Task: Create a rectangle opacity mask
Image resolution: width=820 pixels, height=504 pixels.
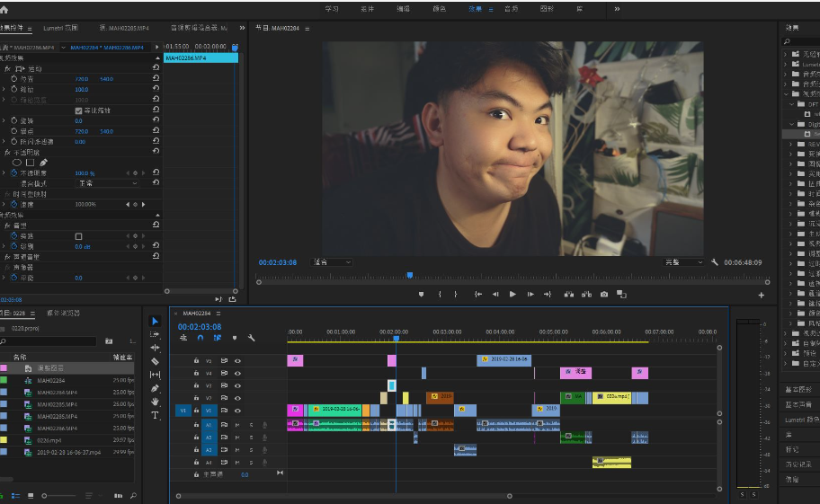Action: click(x=31, y=163)
